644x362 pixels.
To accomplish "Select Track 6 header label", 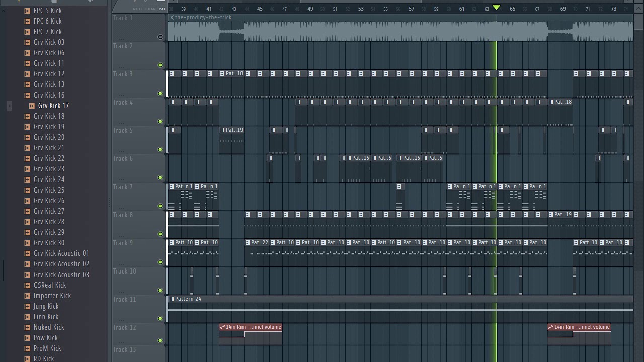I will tap(123, 158).
